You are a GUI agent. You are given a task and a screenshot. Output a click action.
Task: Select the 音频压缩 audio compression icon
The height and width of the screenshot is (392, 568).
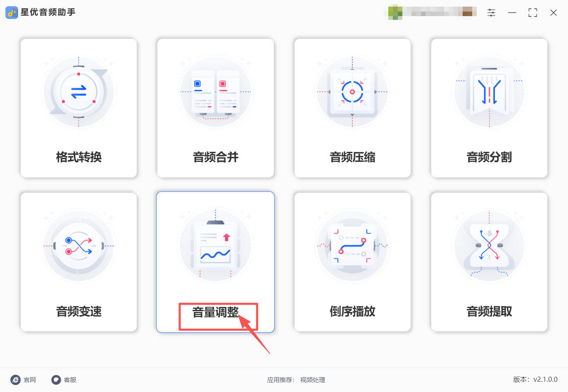point(352,92)
